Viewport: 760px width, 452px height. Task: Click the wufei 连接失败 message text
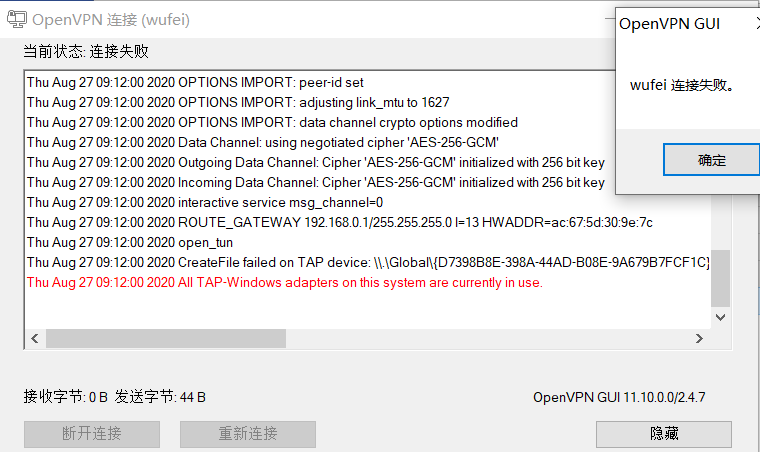[x=682, y=85]
